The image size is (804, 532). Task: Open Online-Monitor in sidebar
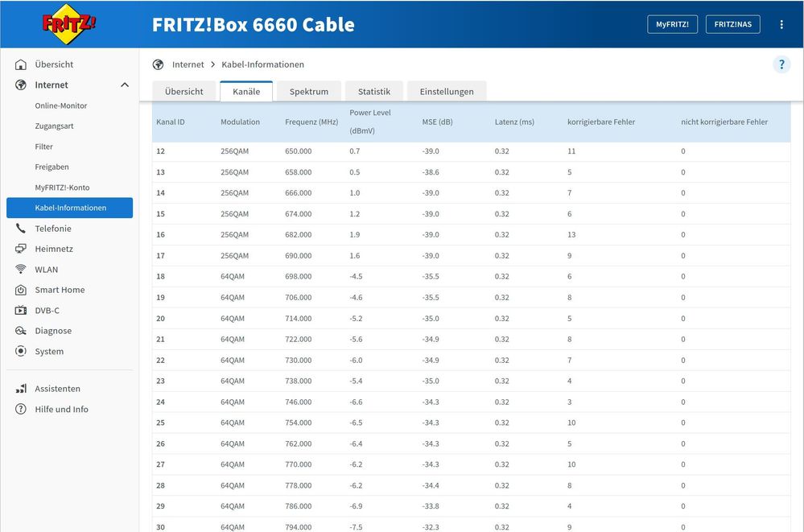pos(61,105)
